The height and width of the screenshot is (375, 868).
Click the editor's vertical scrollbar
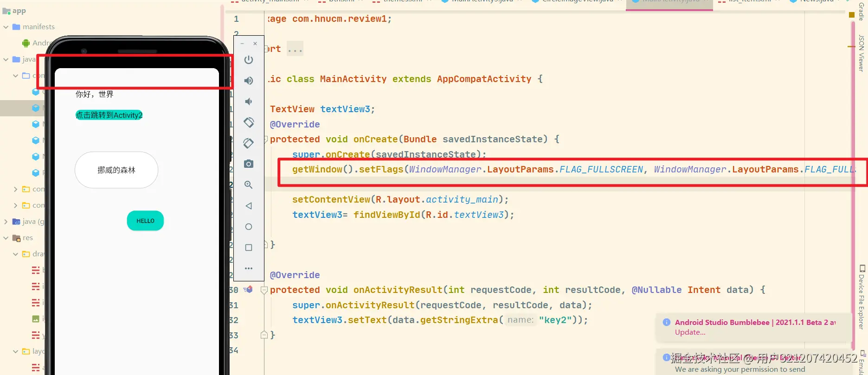click(853, 185)
